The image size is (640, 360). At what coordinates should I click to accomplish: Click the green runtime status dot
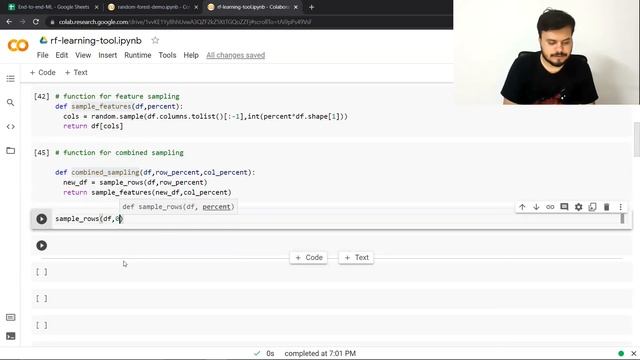tap(621, 353)
